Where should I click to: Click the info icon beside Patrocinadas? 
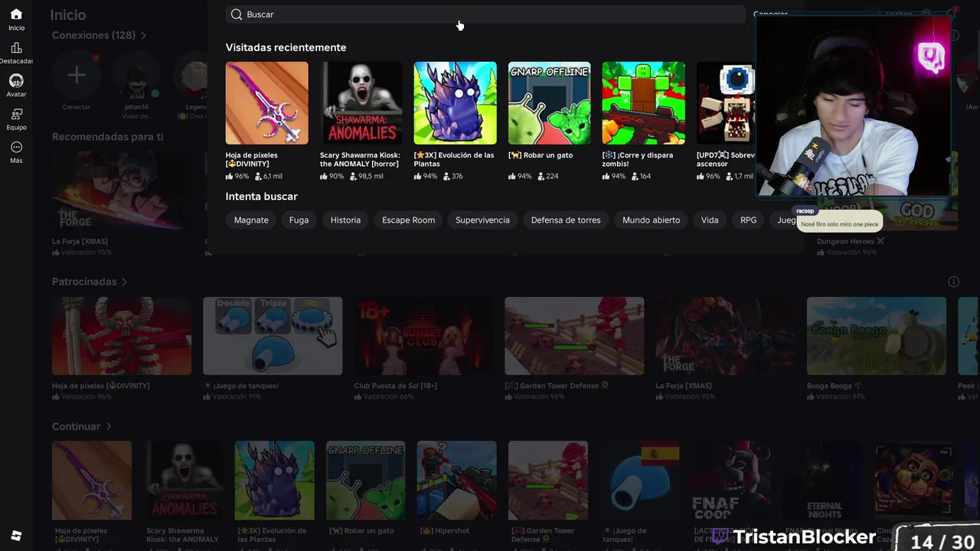pyautogui.click(x=953, y=282)
